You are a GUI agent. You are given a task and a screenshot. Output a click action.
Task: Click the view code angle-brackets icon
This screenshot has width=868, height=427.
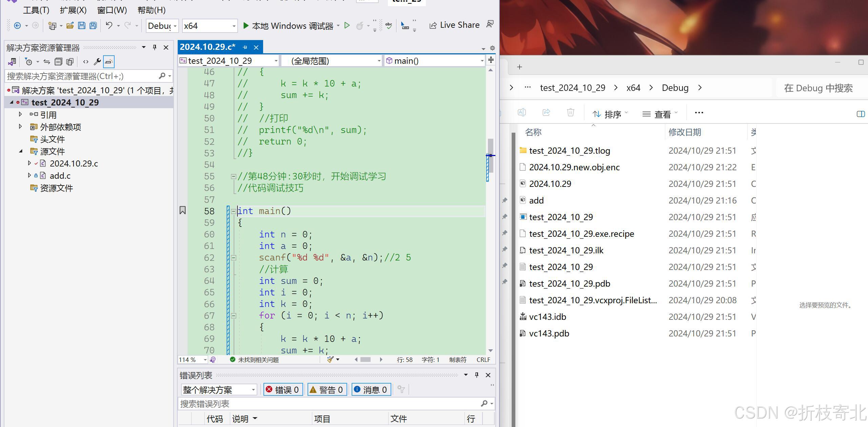86,62
